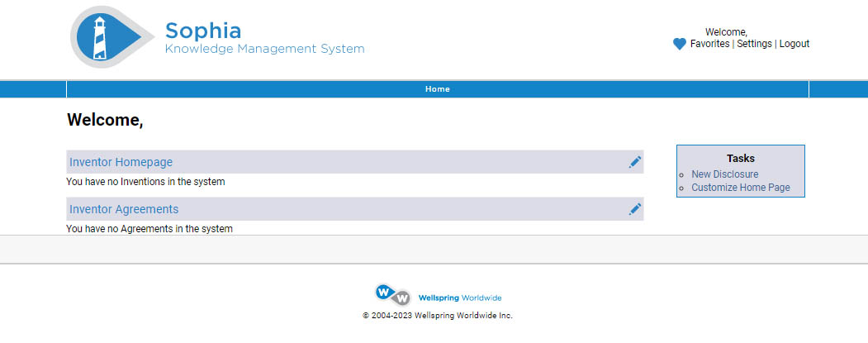Screen dimensions: 868x343
Task: Click the large Welcome heading
Action: 105,120
